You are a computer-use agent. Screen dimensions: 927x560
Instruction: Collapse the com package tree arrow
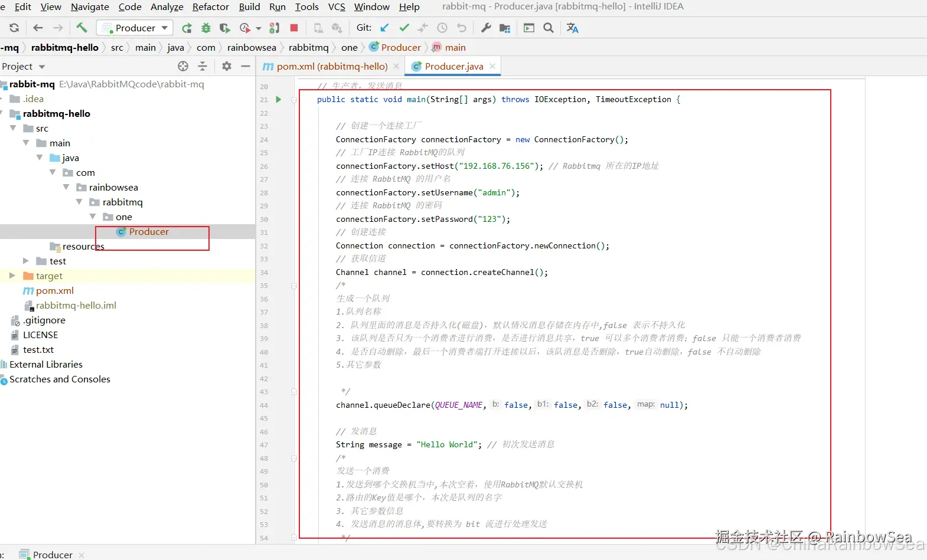click(x=53, y=172)
